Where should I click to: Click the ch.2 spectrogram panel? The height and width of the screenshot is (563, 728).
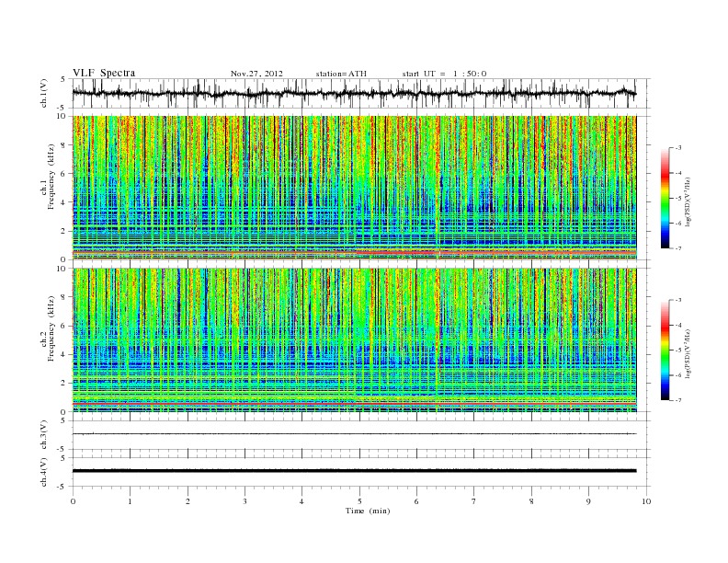point(355,340)
